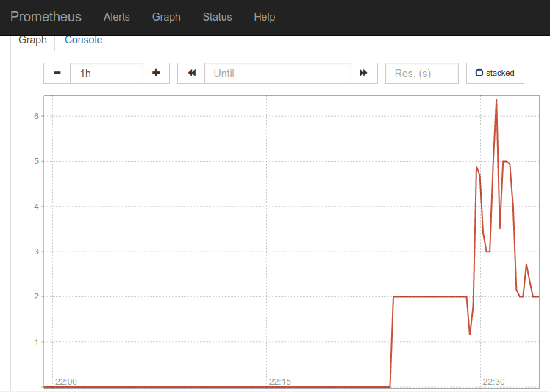Viewport: 550px width, 392px height.
Task: Open the Alerts page in navbar
Action: click(116, 17)
